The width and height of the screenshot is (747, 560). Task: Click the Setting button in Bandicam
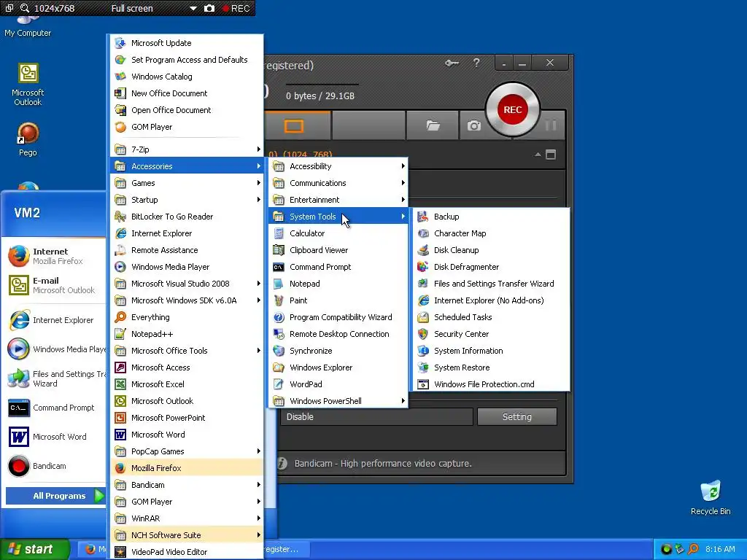pyautogui.click(x=517, y=416)
